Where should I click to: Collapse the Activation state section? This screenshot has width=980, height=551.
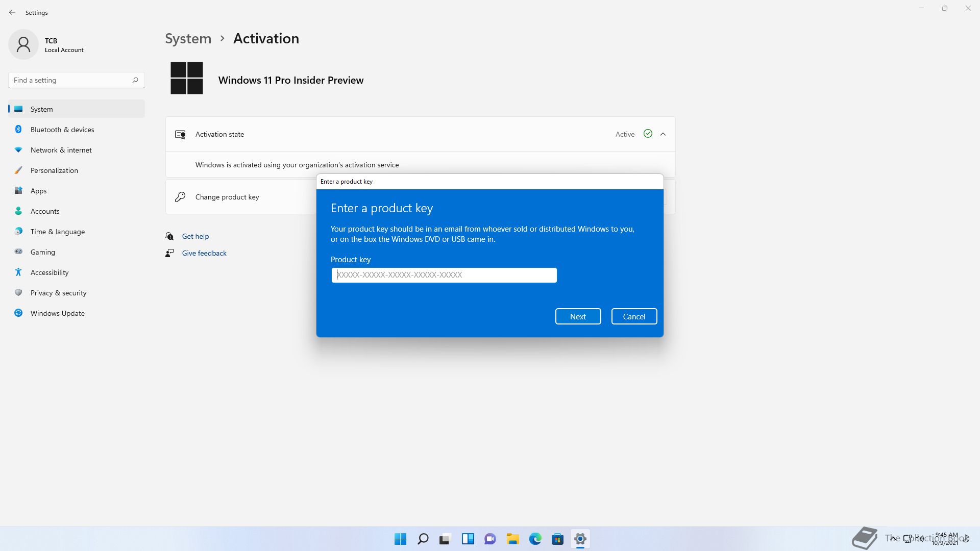(663, 134)
